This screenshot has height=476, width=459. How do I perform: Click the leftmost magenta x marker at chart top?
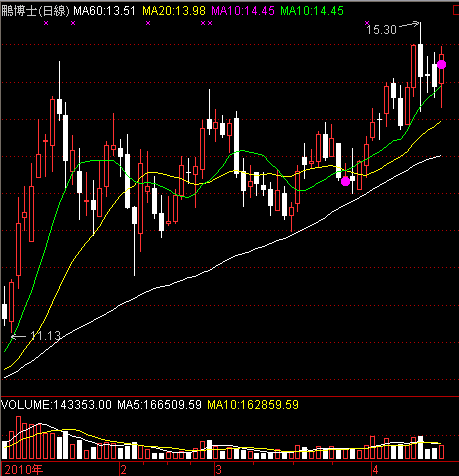click(x=46, y=23)
